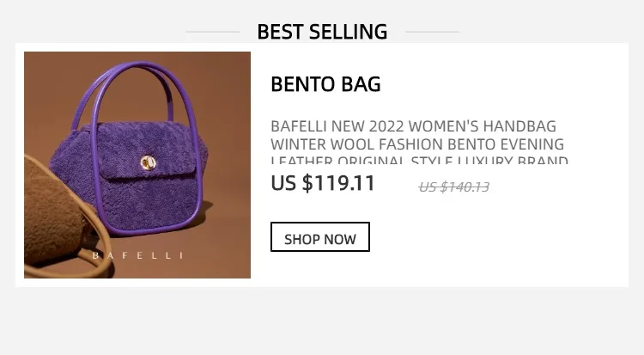
Task: Click the decorative line right of BEST SELLING
Action: pos(432,32)
